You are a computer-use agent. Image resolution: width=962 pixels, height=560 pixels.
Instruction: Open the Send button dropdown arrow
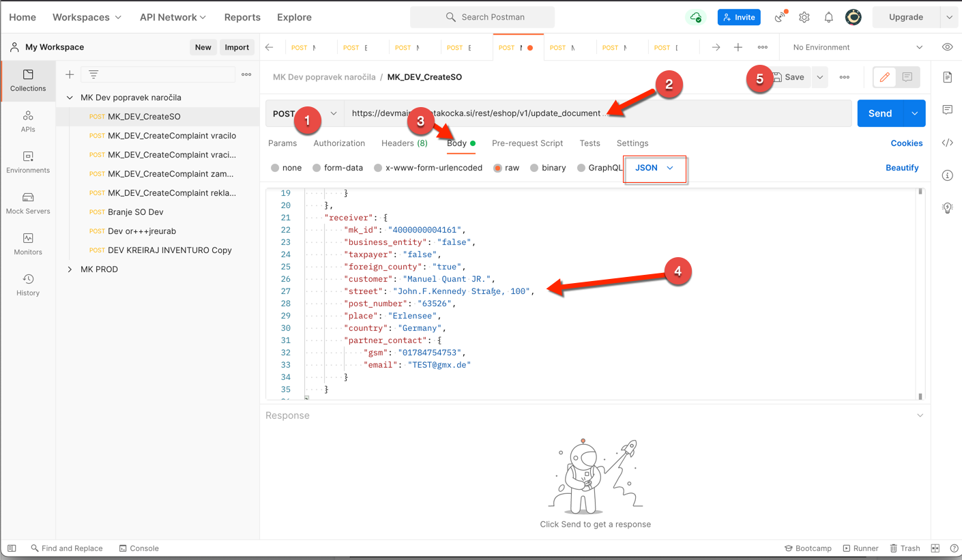pos(914,113)
